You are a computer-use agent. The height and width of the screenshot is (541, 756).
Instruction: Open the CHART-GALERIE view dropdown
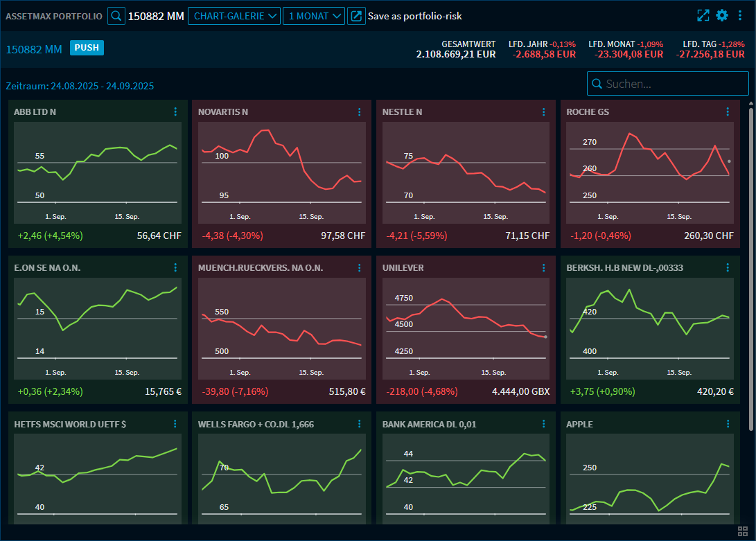(234, 15)
